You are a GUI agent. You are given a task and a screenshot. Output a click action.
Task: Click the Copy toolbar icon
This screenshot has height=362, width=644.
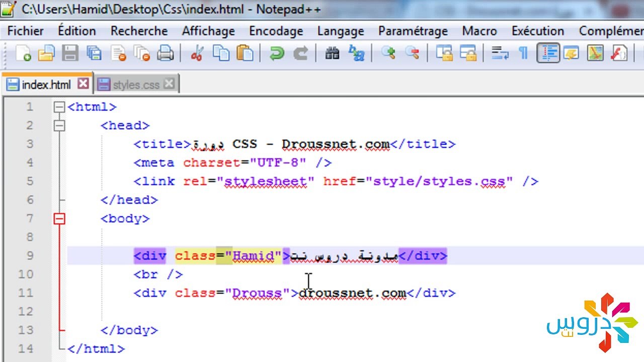tap(221, 53)
